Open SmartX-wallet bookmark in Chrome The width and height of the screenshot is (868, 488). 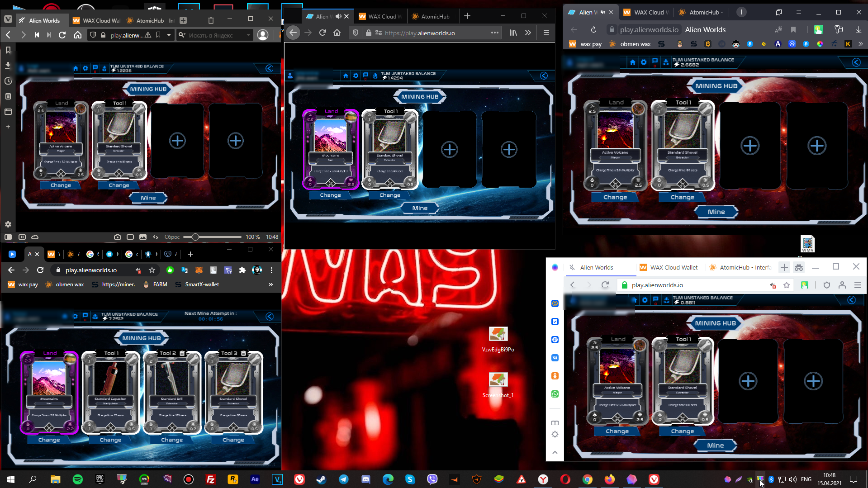tap(197, 284)
